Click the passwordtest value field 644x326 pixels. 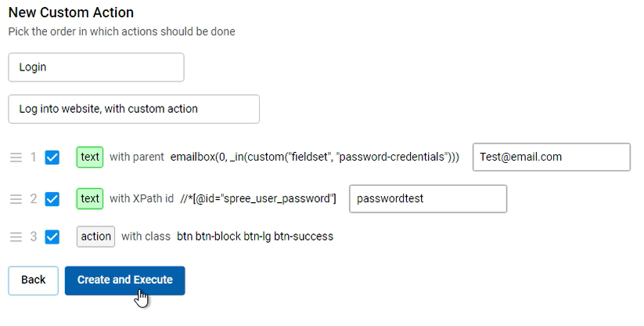(428, 198)
